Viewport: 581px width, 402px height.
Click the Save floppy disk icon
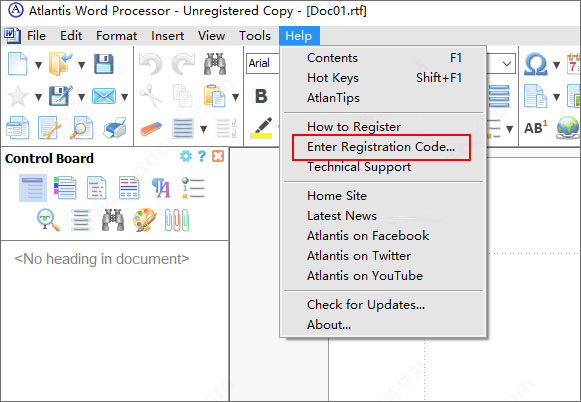[x=103, y=64]
